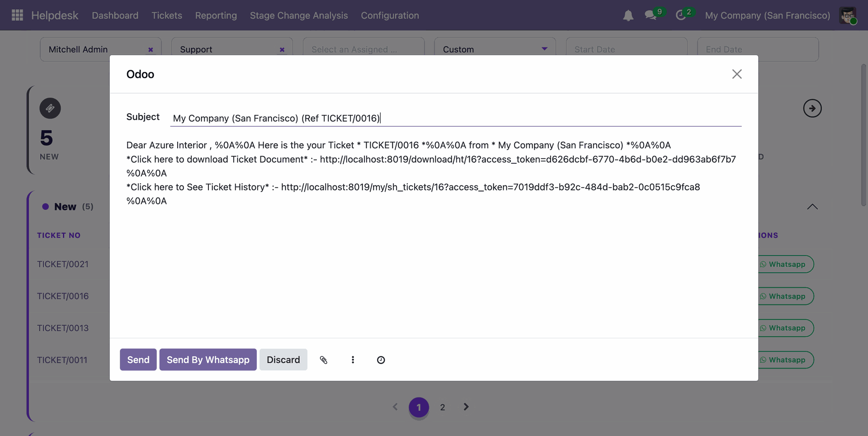This screenshot has width=868, height=436.
Task: Collapse the New section chevron
Action: click(x=812, y=207)
